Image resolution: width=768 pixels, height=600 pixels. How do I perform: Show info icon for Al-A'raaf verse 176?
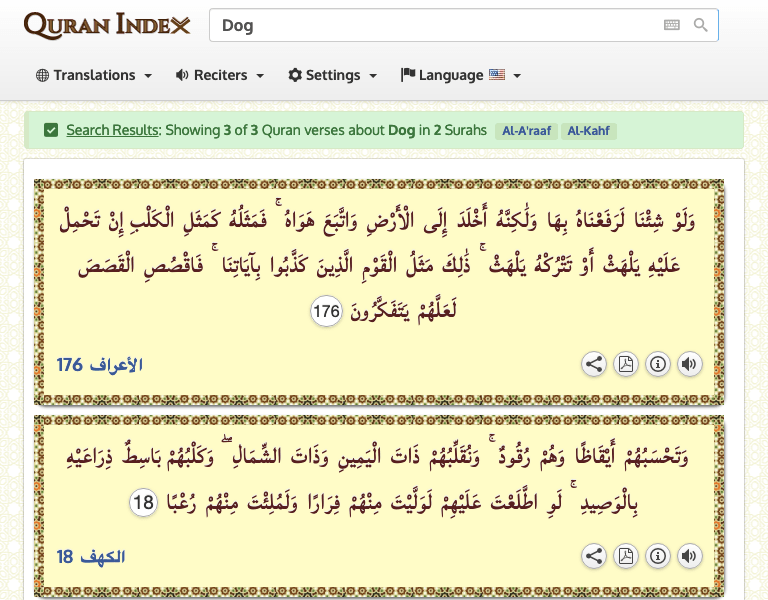pyautogui.click(x=657, y=365)
